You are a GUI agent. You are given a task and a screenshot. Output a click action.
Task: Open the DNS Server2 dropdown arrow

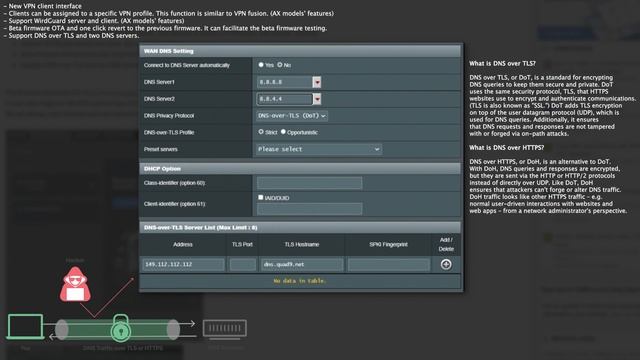pyautogui.click(x=317, y=99)
